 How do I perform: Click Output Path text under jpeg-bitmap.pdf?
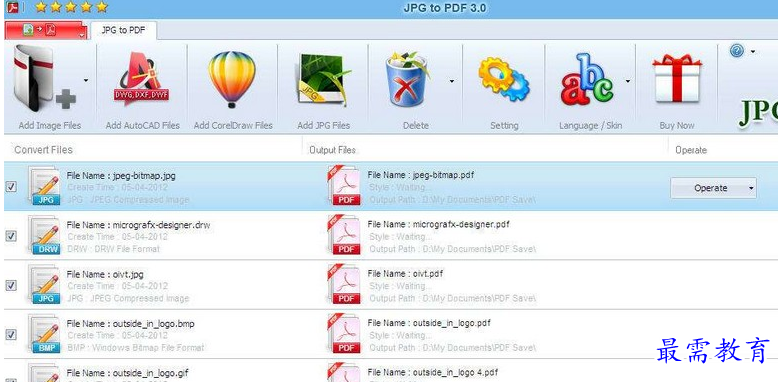453,200
